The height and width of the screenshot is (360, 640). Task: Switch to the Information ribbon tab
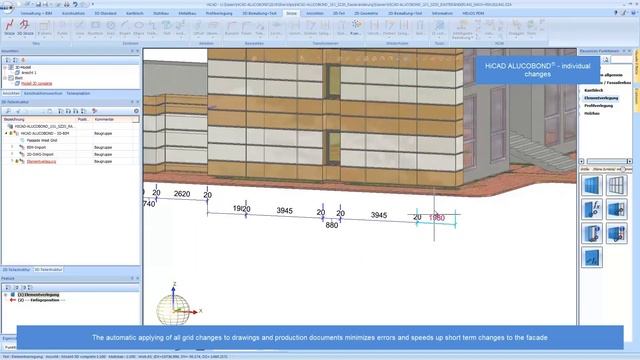point(442,13)
